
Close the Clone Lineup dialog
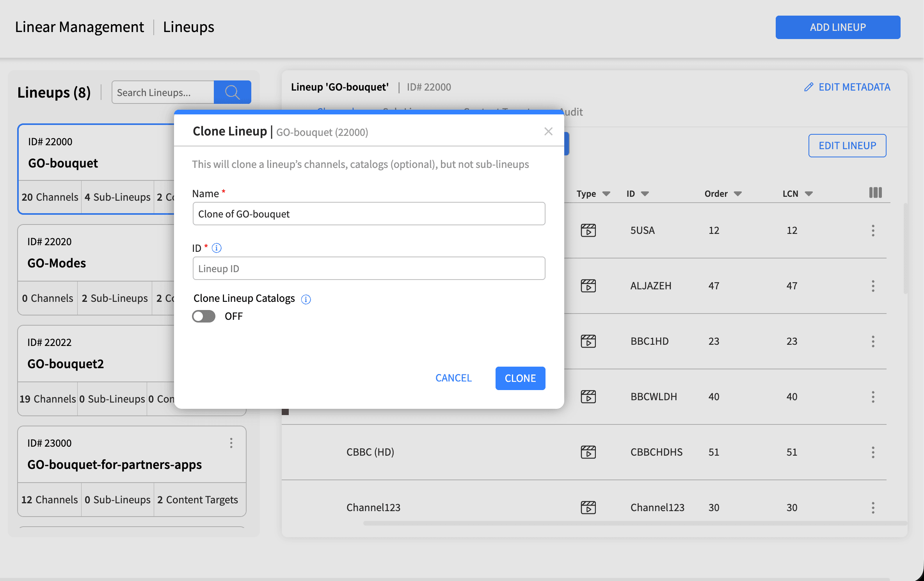pos(548,132)
